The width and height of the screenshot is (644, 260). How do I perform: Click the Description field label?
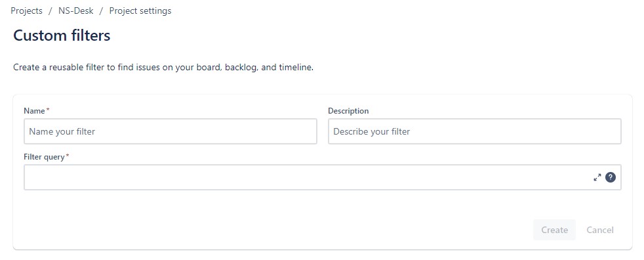[x=348, y=111]
